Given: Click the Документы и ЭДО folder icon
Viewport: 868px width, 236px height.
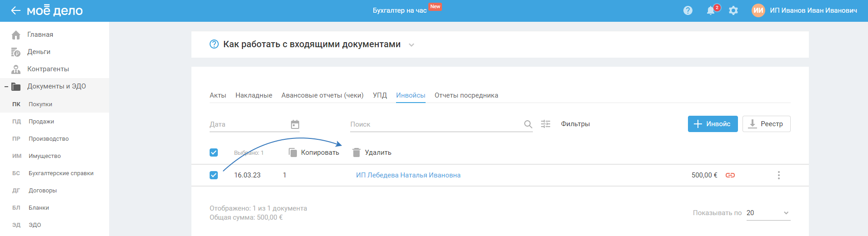Looking at the screenshot, I should click(16, 86).
